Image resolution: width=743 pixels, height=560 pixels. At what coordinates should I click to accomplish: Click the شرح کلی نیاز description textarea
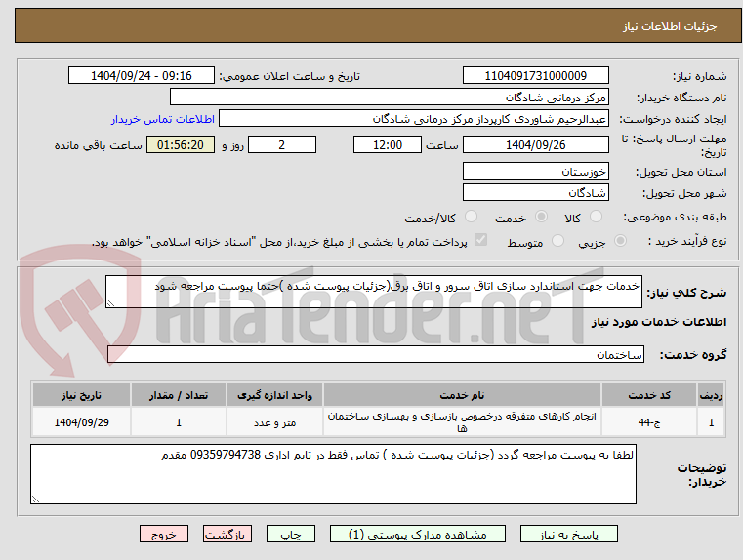click(x=374, y=292)
